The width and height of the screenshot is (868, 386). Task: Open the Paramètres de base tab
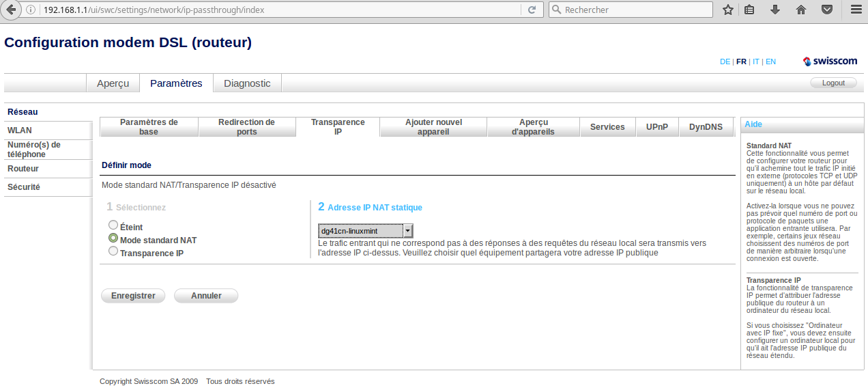pyautogui.click(x=149, y=127)
